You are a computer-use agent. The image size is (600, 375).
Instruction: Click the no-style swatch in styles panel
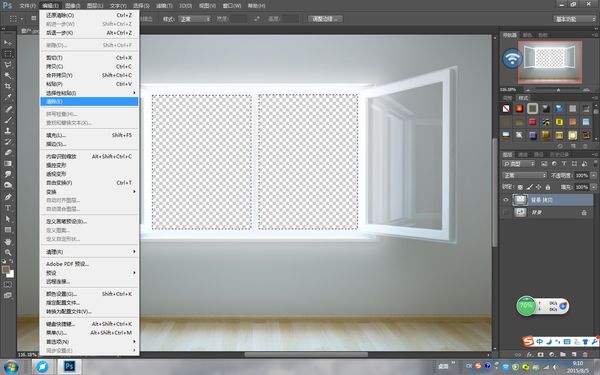pyautogui.click(x=506, y=109)
